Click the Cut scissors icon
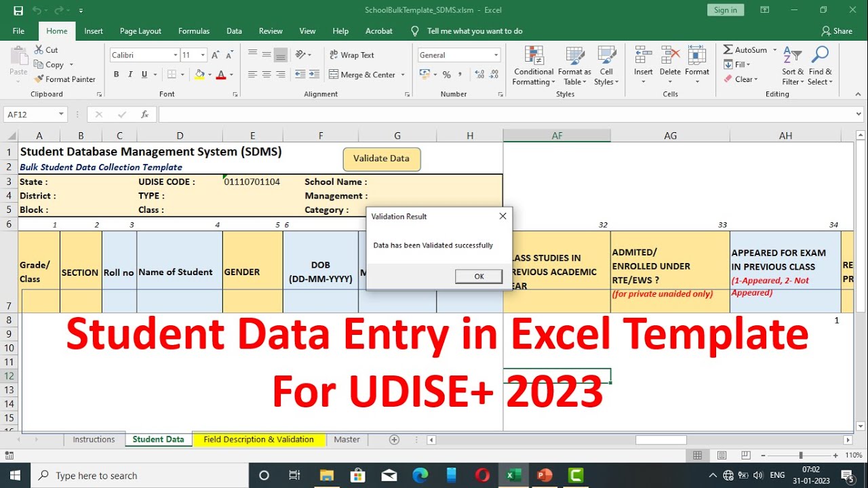This screenshot has width=868, height=488. (x=39, y=50)
